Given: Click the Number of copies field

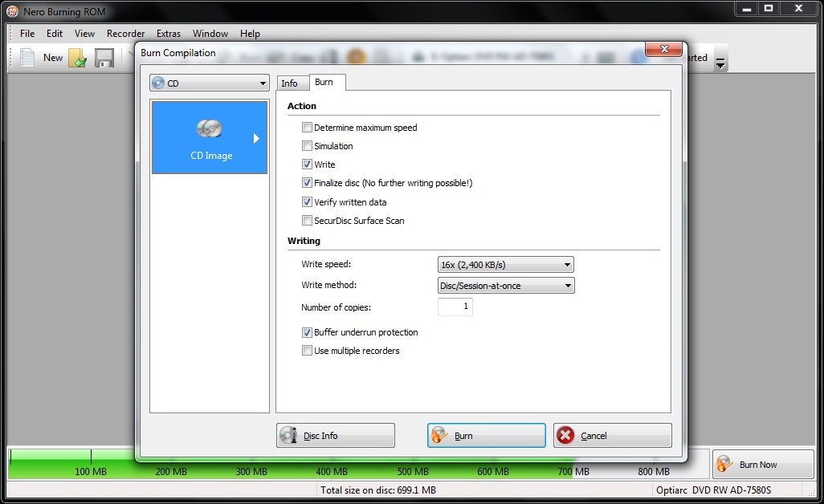Looking at the screenshot, I should coord(455,307).
